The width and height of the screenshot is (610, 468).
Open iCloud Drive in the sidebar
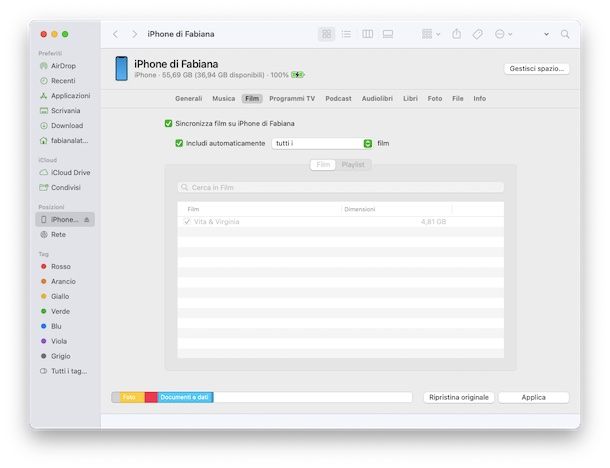tap(65, 172)
